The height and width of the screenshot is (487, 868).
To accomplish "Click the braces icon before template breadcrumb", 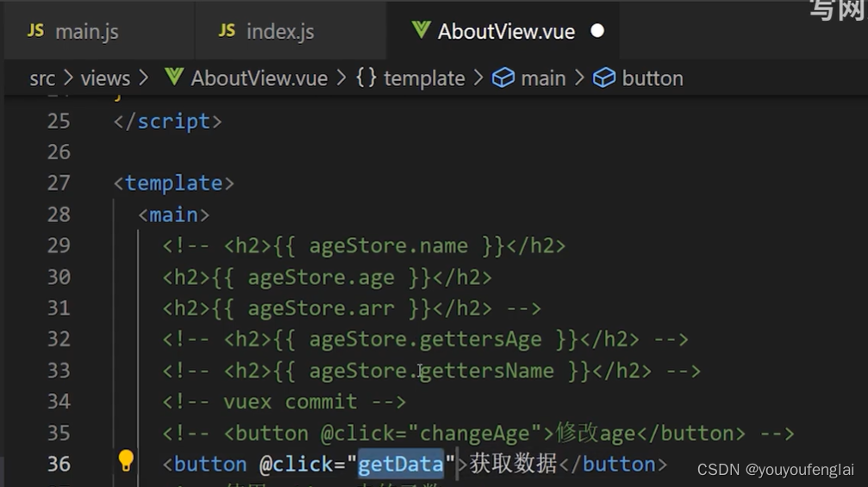I will click(366, 78).
